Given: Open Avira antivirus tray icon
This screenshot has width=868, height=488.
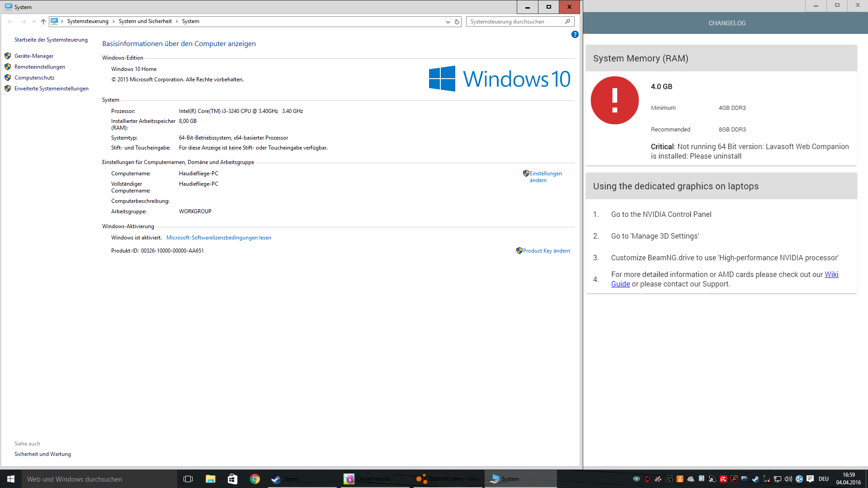Looking at the screenshot, I should [723, 479].
